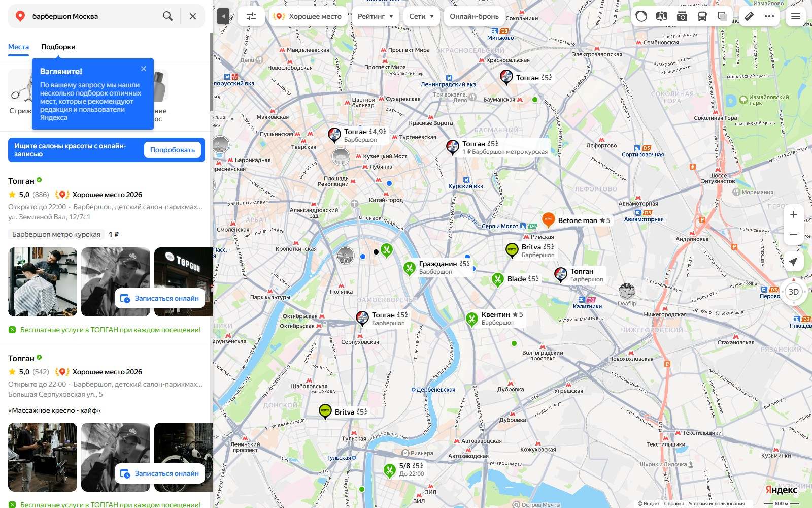Click the Попробовать button
The image size is (812, 508).
click(173, 150)
